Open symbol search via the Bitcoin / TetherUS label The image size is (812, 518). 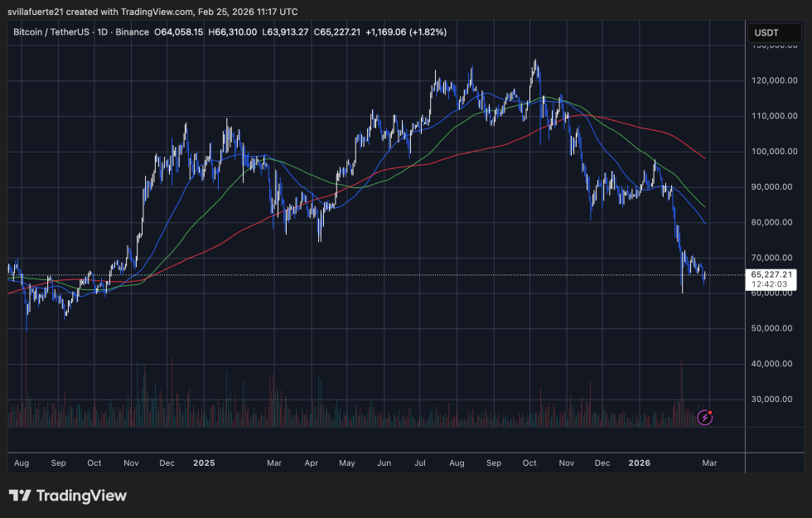[x=51, y=32]
